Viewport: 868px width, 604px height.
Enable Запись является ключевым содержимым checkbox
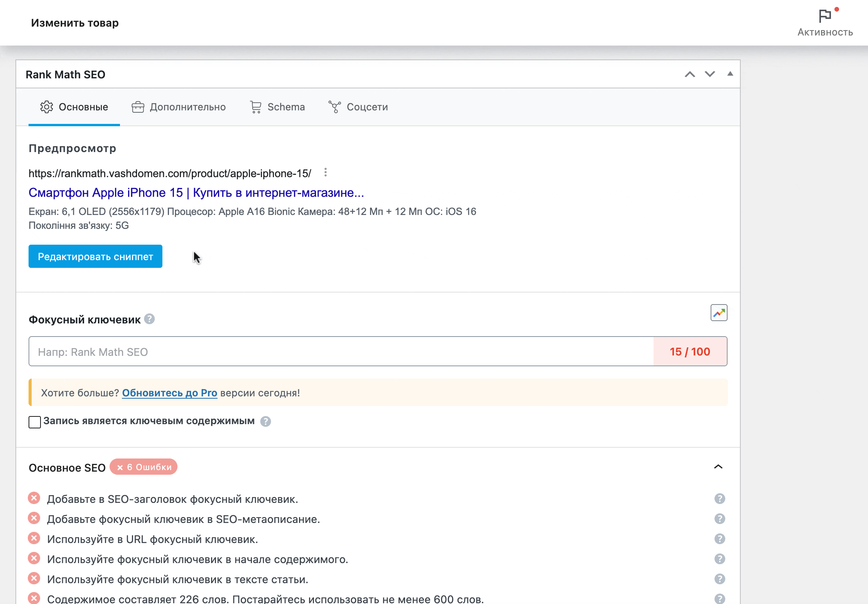click(35, 422)
